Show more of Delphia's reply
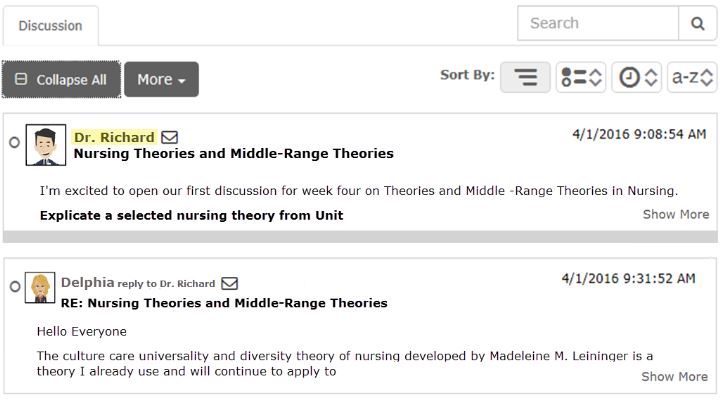The width and height of the screenshot is (720, 405). 674,377
